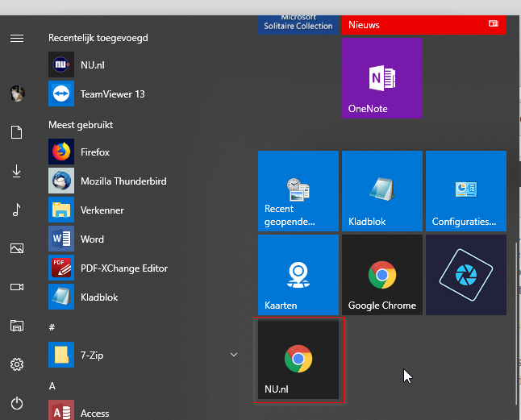
Task: Click the 'A' letter group header
Action: (x=52, y=386)
